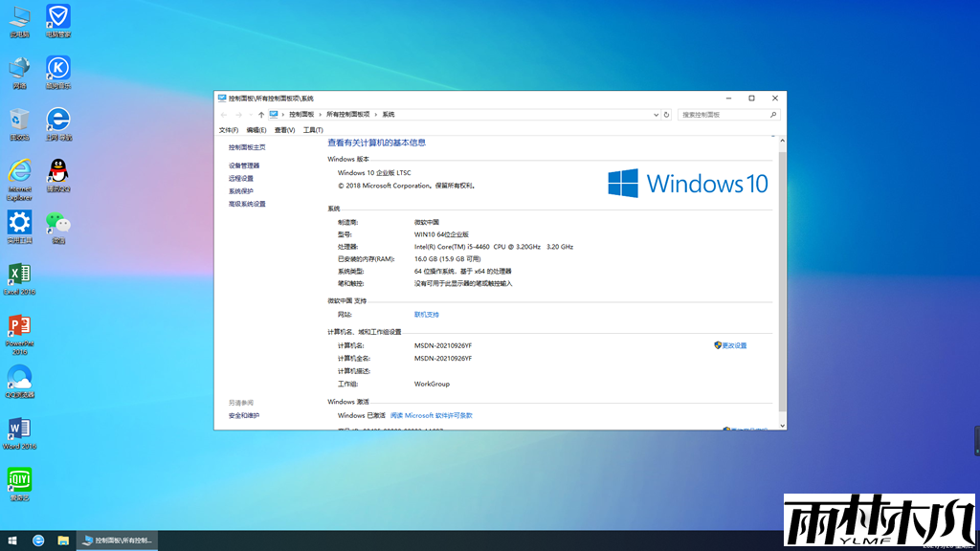Open the Internet Explorer desktop icon

[x=19, y=180]
